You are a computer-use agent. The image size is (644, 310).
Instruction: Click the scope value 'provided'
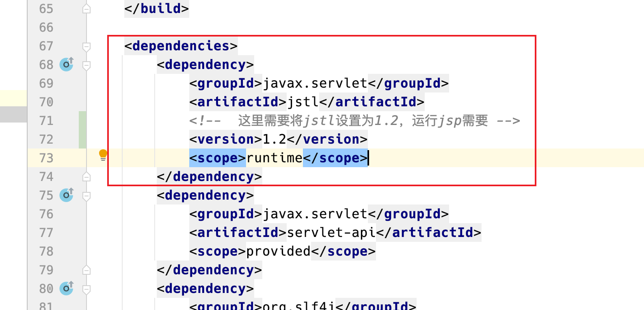point(279,251)
